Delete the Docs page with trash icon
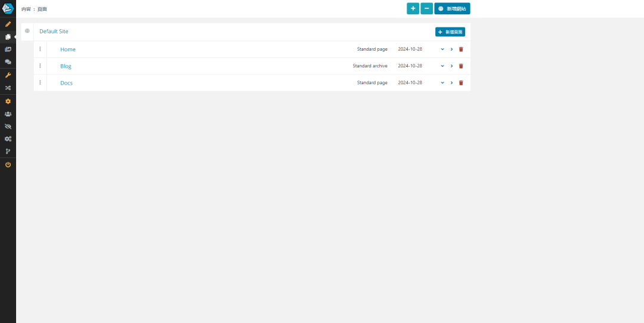Screen dimensions: 644x323 click(461, 82)
